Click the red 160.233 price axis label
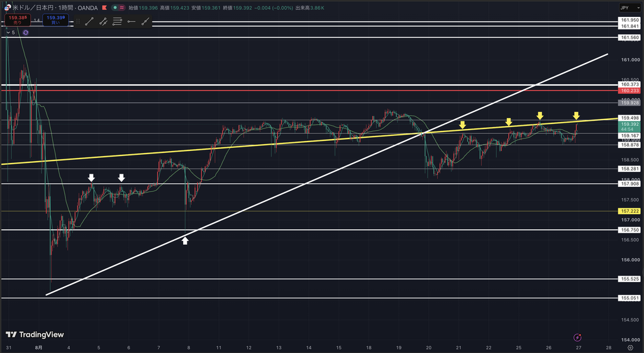Image resolution: width=644 pixels, height=353 pixels. click(x=630, y=91)
